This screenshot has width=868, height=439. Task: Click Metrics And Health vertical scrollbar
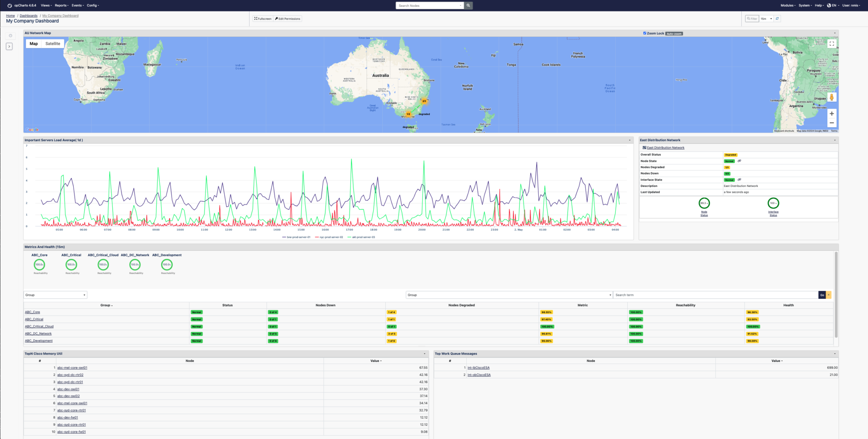(x=836, y=295)
